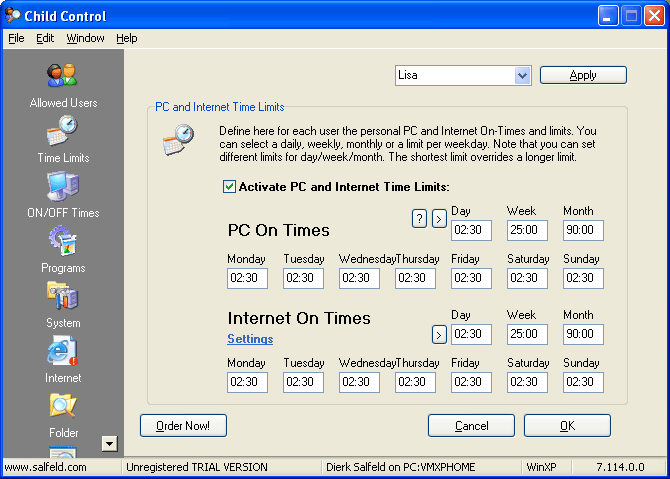
Task: Select the PC On Times Week limit field
Action: 527,230
